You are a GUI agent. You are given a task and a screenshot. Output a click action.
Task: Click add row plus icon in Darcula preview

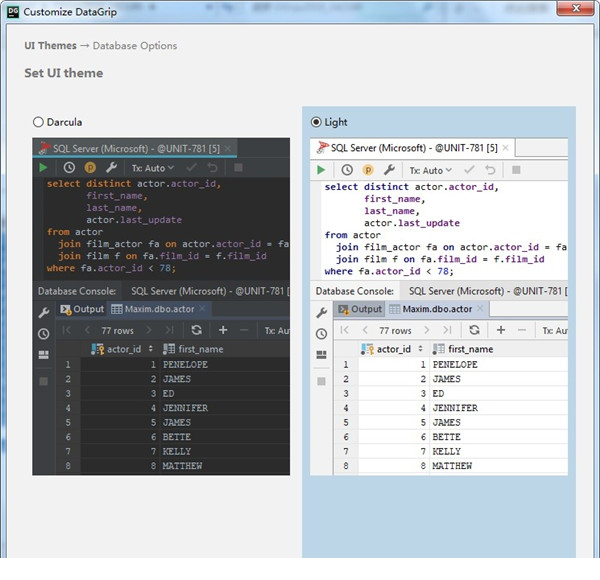223,330
